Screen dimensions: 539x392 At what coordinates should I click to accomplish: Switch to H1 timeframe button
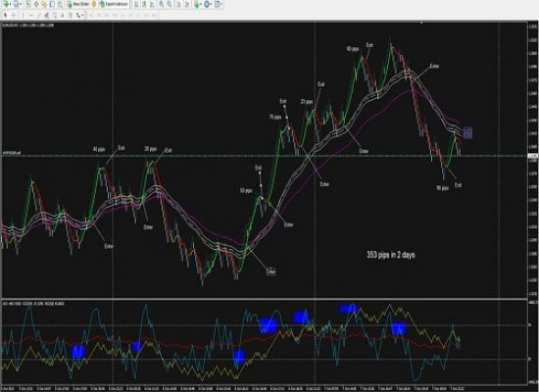[x=122, y=15]
